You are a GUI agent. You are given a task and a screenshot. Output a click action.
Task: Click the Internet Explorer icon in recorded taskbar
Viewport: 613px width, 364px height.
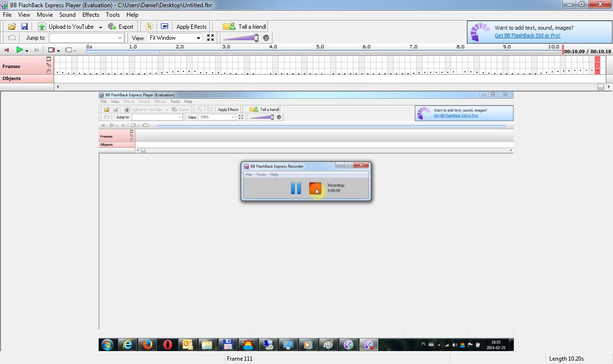pyautogui.click(x=127, y=344)
